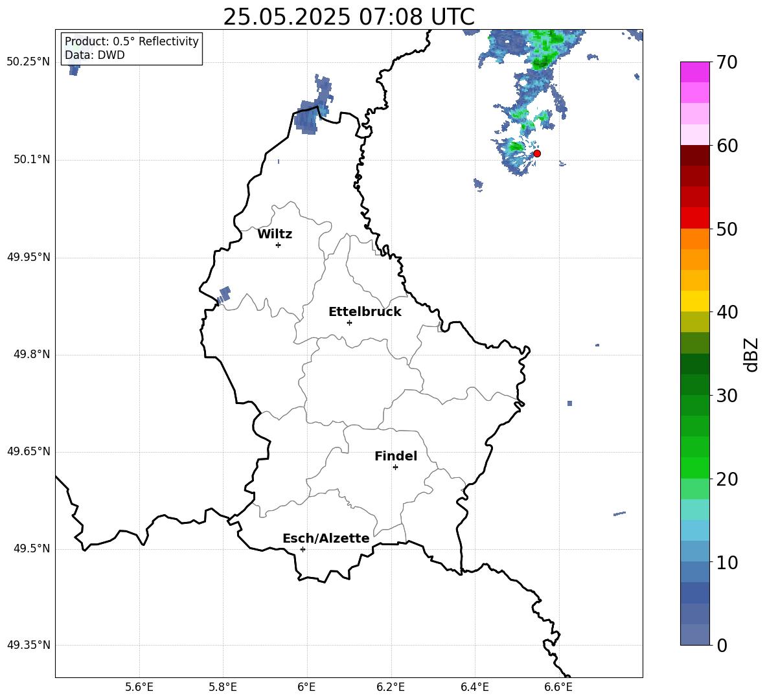Click the Esch/Alzette city label
The height and width of the screenshot is (700, 767).
click(326, 538)
